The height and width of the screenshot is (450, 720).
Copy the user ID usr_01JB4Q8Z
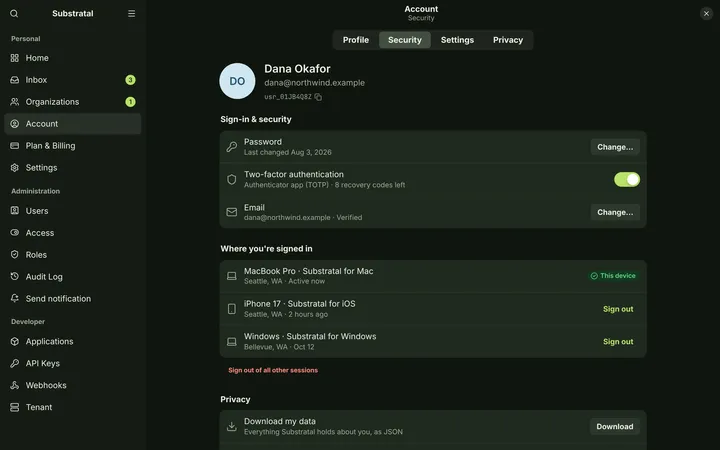[318, 97]
